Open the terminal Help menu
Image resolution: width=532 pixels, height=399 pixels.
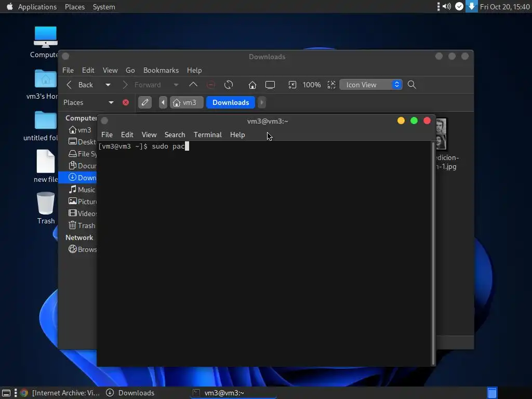(x=237, y=135)
